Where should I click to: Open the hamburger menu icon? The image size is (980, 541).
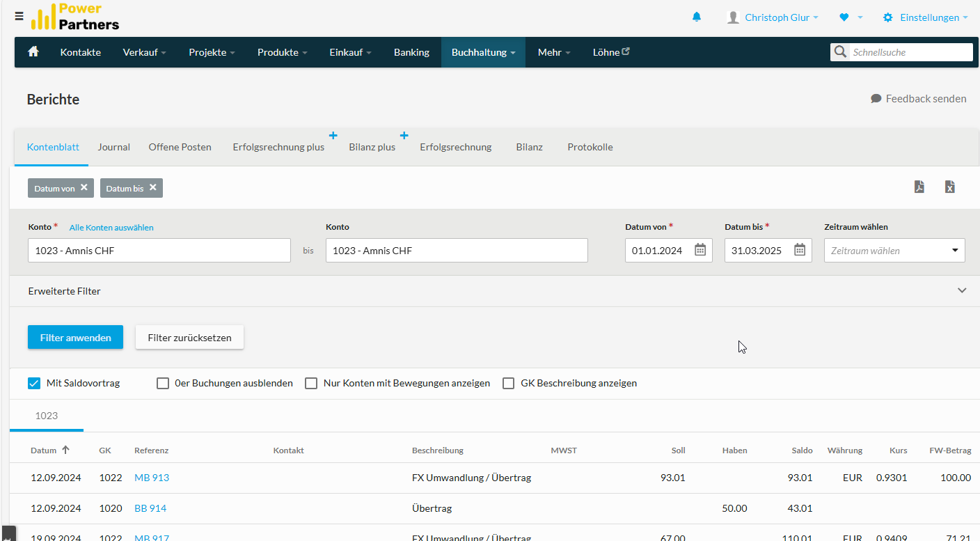click(19, 15)
